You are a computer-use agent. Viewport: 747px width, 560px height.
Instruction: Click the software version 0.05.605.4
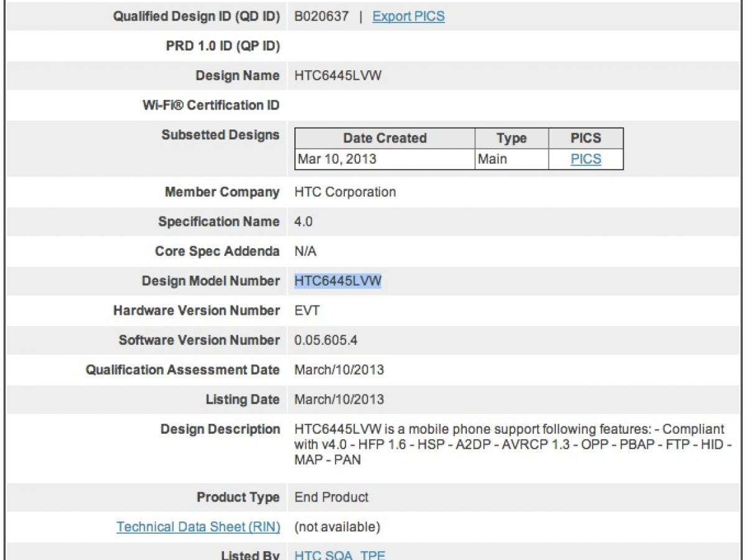[x=326, y=340]
